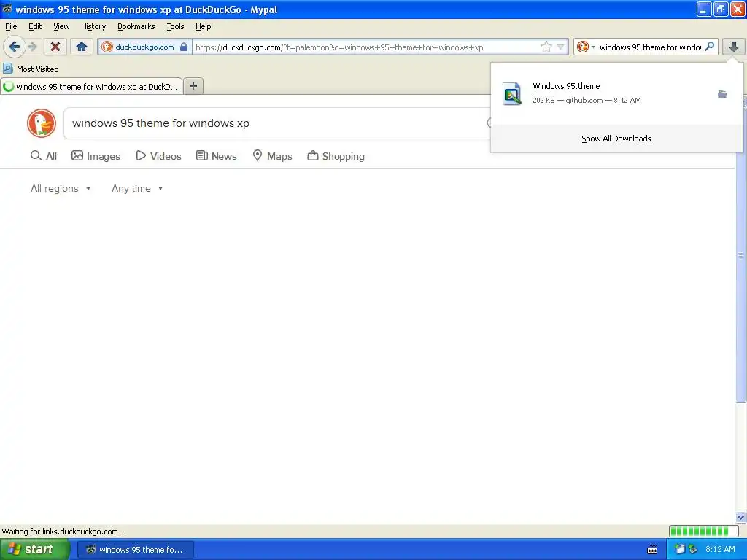This screenshot has width=747, height=560.
Task: Go back with the Back arrow button
Action: point(15,47)
